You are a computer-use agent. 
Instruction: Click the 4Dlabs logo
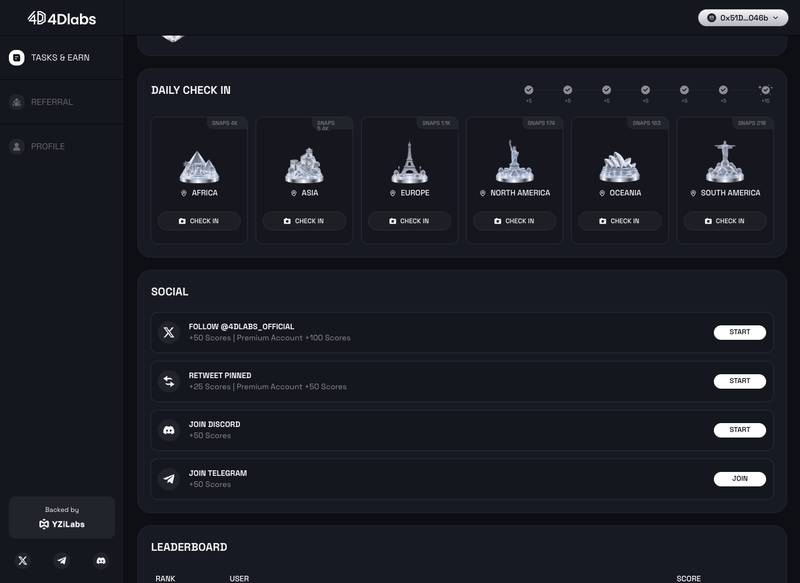pos(62,18)
